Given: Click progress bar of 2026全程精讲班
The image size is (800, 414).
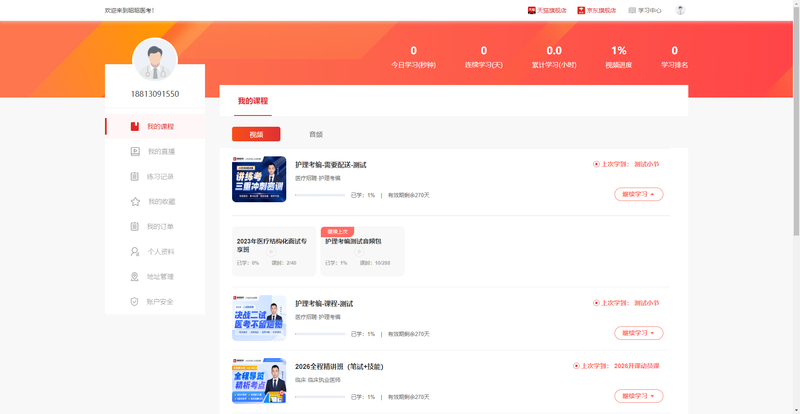Looking at the screenshot, I should (320, 397).
